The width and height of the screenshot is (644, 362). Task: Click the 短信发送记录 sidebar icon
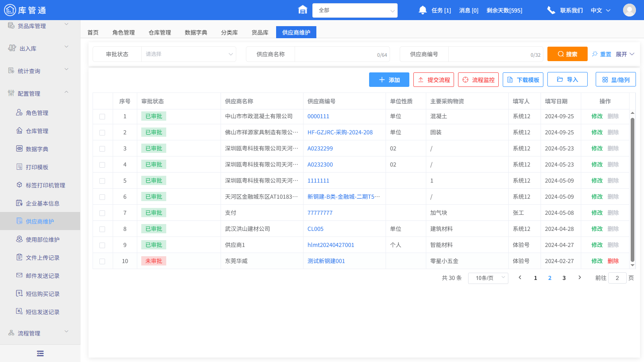19,312
